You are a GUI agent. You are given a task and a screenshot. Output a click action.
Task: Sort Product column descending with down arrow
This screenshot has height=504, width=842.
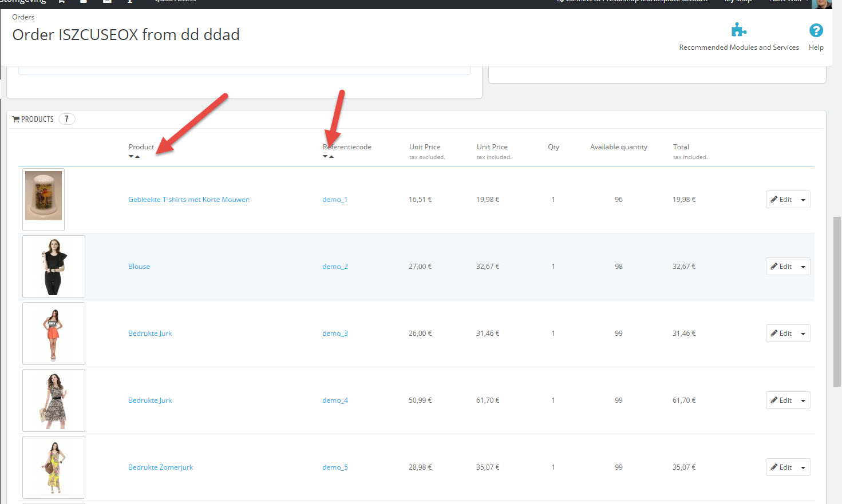tap(131, 157)
